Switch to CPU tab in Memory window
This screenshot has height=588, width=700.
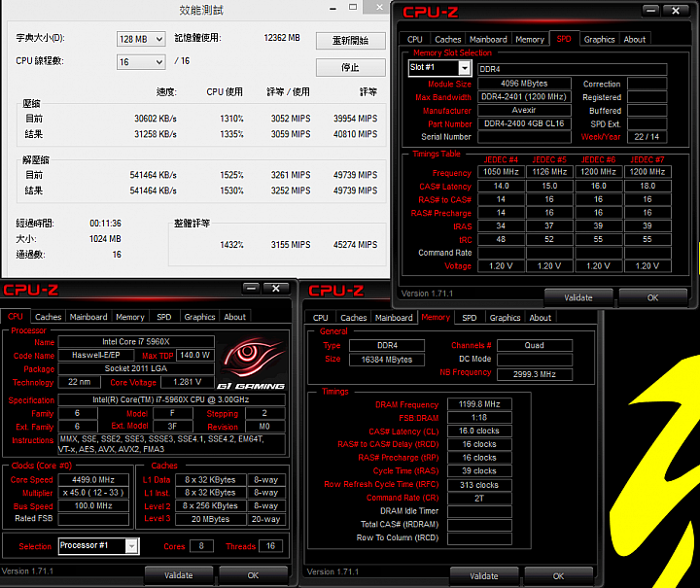click(x=321, y=318)
